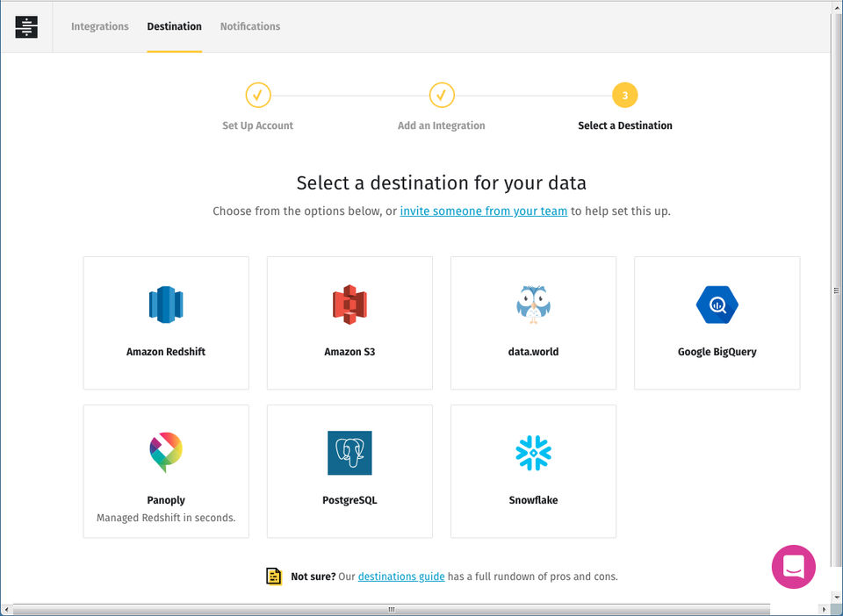Click step 3 Select a Destination circle
This screenshot has width=843, height=616.
coord(624,95)
